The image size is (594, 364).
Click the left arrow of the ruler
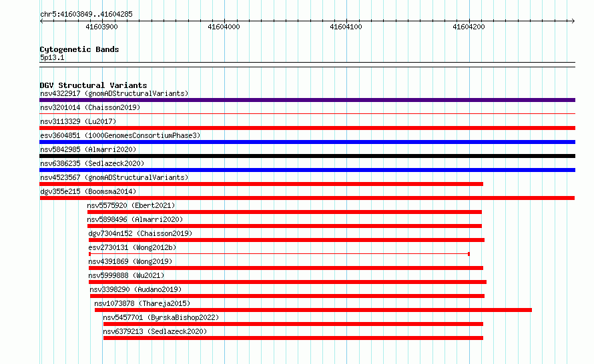coord(41,21)
